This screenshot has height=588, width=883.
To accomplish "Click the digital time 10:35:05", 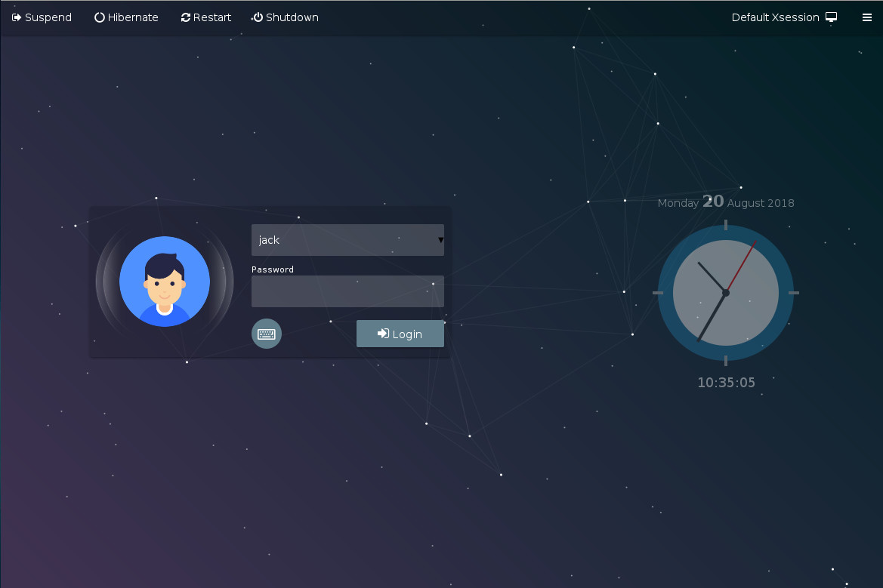I will coord(726,383).
